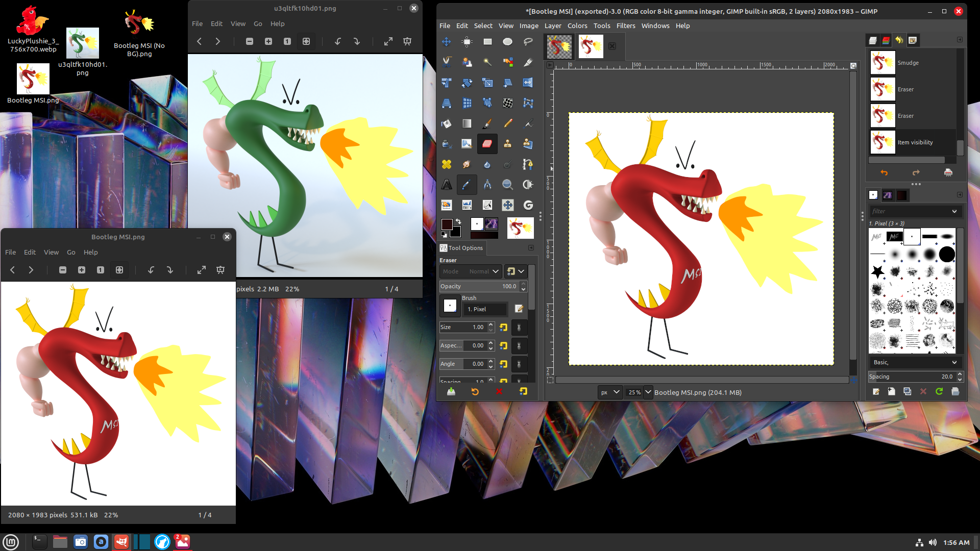Viewport: 980px width, 551px height.
Task: Rotate clockwise in Bootleg MSI.png viewer
Action: 170,270
